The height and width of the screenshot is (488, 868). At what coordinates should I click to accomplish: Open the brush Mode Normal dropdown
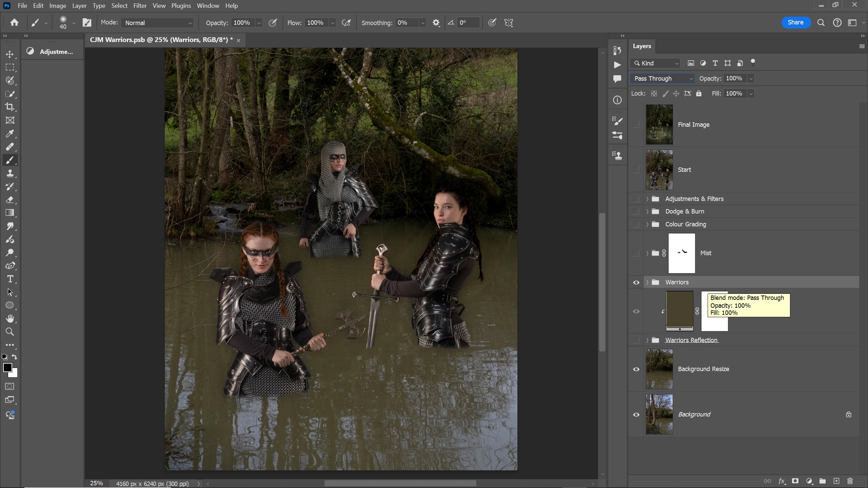pyautogui.click(x=158, y=23)
